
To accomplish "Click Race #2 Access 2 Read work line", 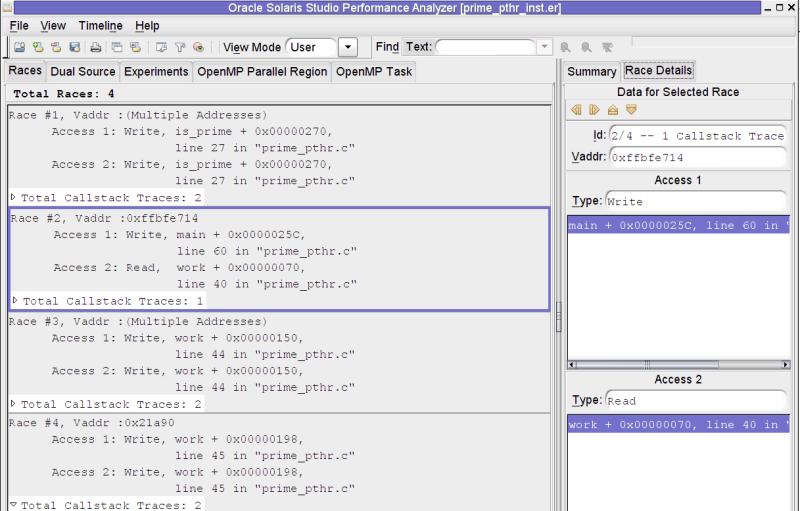I will (180, 267).
